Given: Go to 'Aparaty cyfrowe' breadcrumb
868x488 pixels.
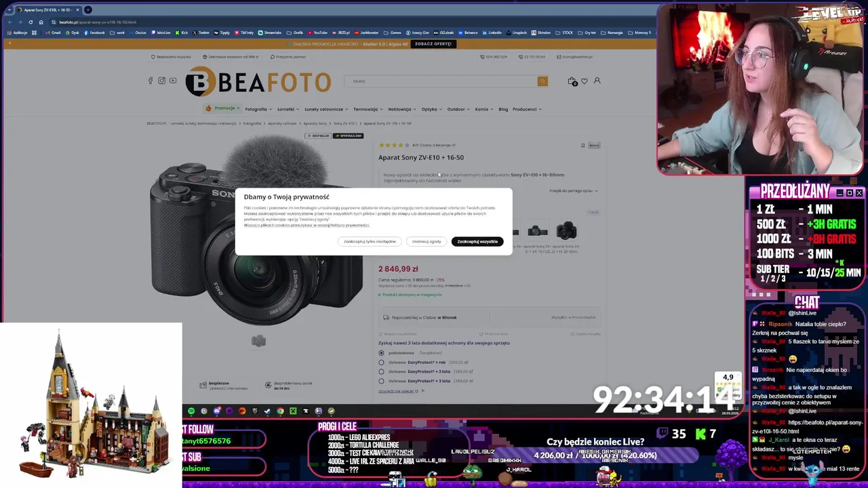Looking at the screenshot, I should (282, 123).
